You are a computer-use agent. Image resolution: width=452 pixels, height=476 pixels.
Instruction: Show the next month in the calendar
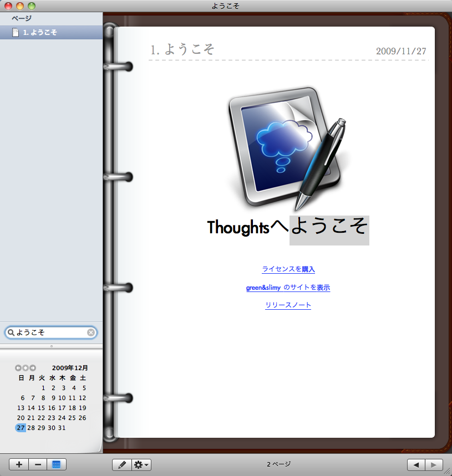click(33, 368)
